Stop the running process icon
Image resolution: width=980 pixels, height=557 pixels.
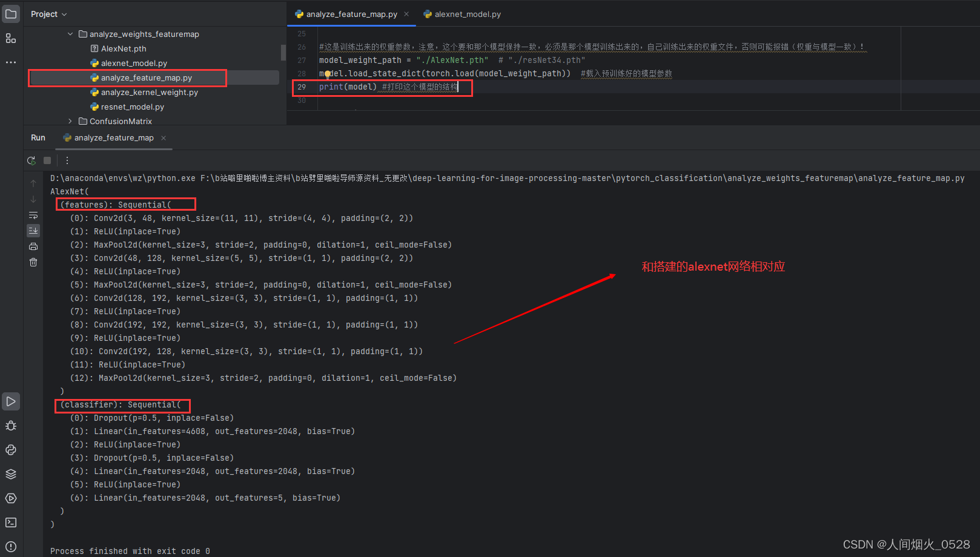pyautogui.click(x=47, y=160)
